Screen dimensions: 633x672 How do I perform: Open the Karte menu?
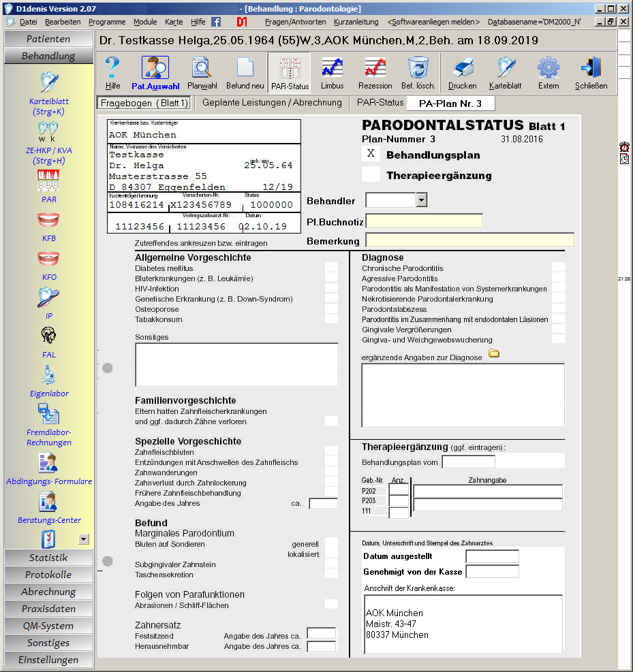174,22
